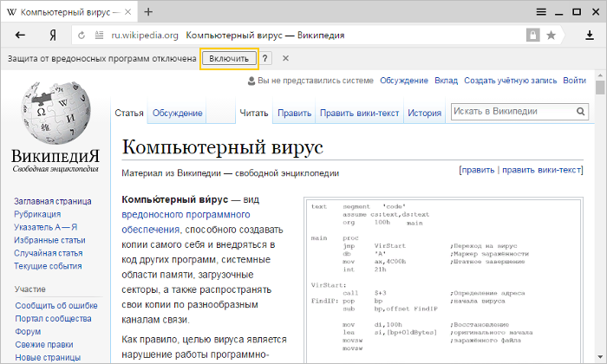Open the Вклад link
The height and width of the screenshot is (364, 607).
(x=446, y=81)
